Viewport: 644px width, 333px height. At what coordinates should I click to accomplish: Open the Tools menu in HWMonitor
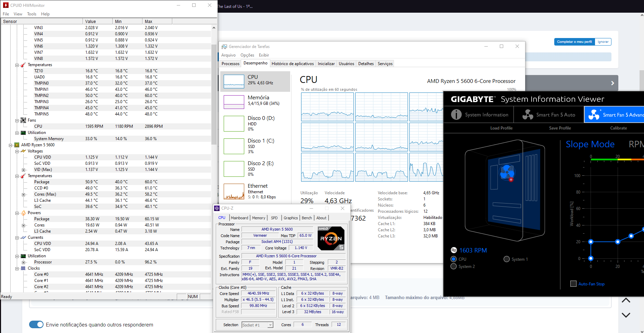point(32,14)
